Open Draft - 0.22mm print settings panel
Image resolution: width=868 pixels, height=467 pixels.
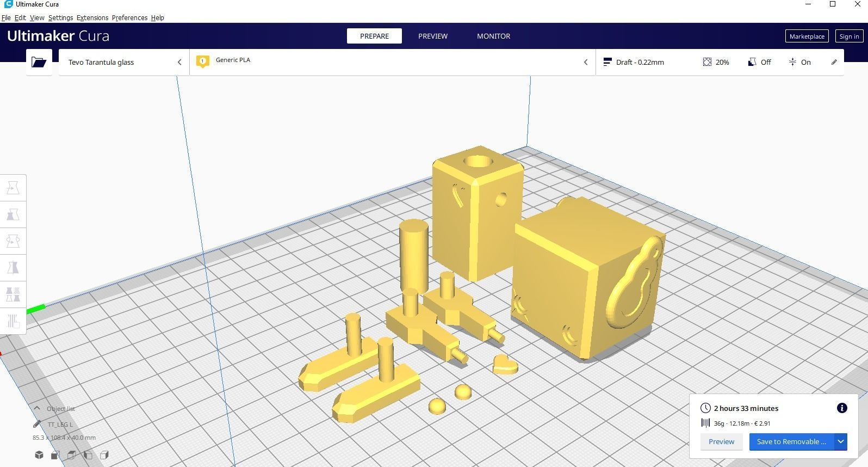click(x=720, y=62)
